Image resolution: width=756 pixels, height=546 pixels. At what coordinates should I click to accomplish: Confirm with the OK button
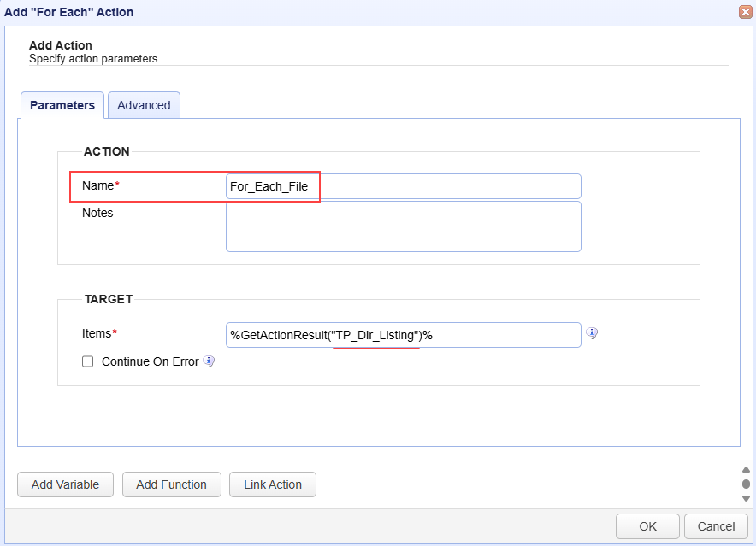(647, 526)
